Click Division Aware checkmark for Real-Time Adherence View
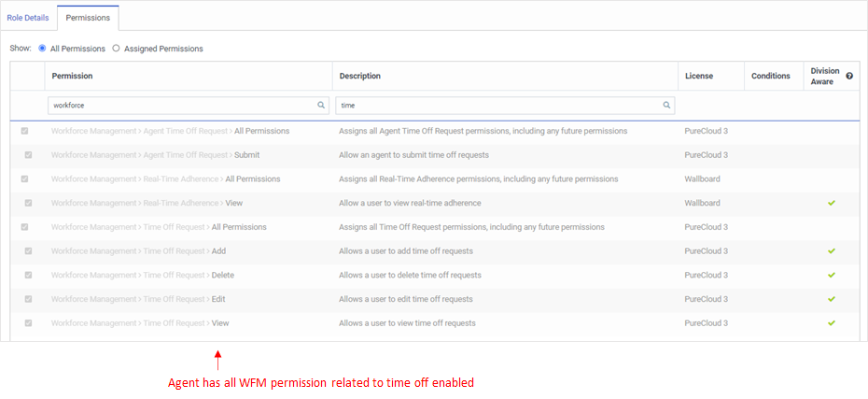Image resolution: width=868 pixels, height=399 pixels. coord(832,203)
